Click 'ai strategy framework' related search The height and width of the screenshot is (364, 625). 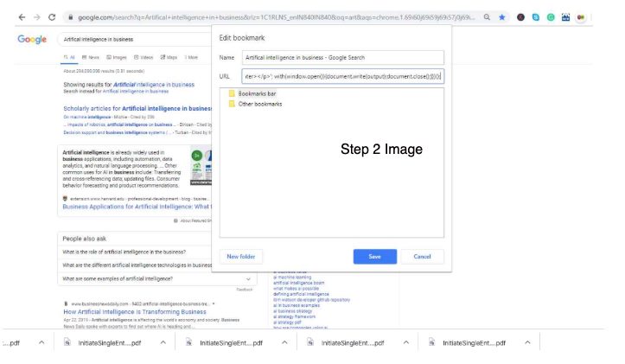click(x=294, y=316)
